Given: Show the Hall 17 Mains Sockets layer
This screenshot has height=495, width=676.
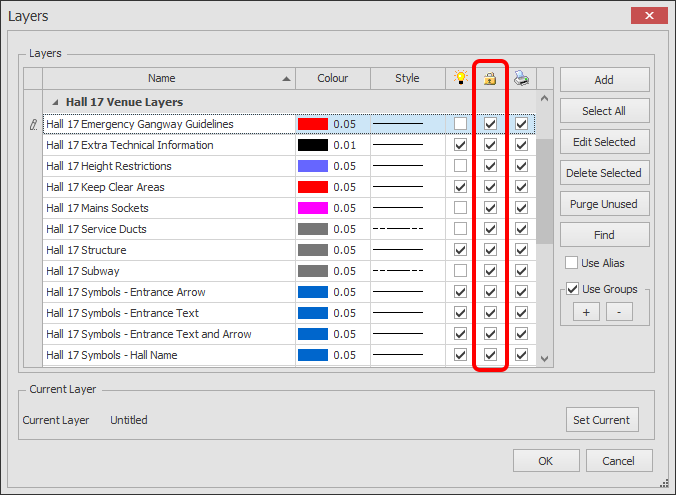Looking at the screenshot, I should (x=460, y=208).
